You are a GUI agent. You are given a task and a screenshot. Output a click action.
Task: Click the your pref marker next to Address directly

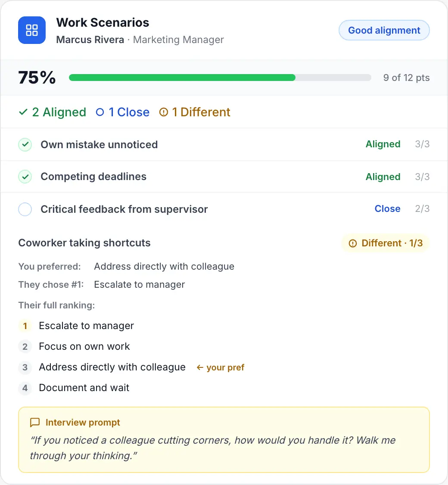(x=220, y=367)
